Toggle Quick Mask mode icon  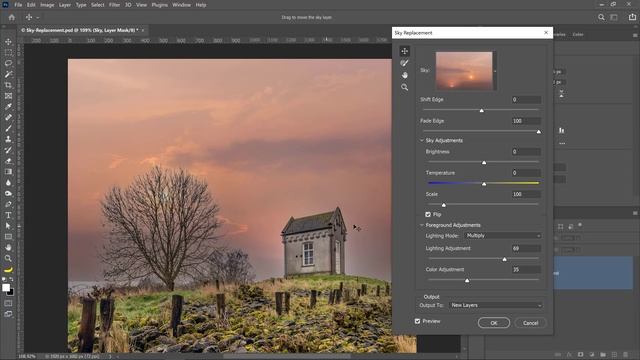8,303
